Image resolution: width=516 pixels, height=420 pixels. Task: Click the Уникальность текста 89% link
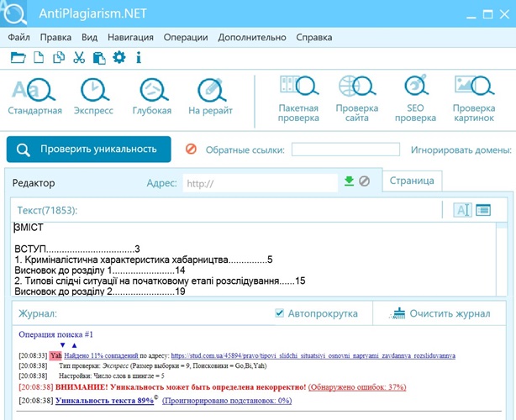(105, 401)
